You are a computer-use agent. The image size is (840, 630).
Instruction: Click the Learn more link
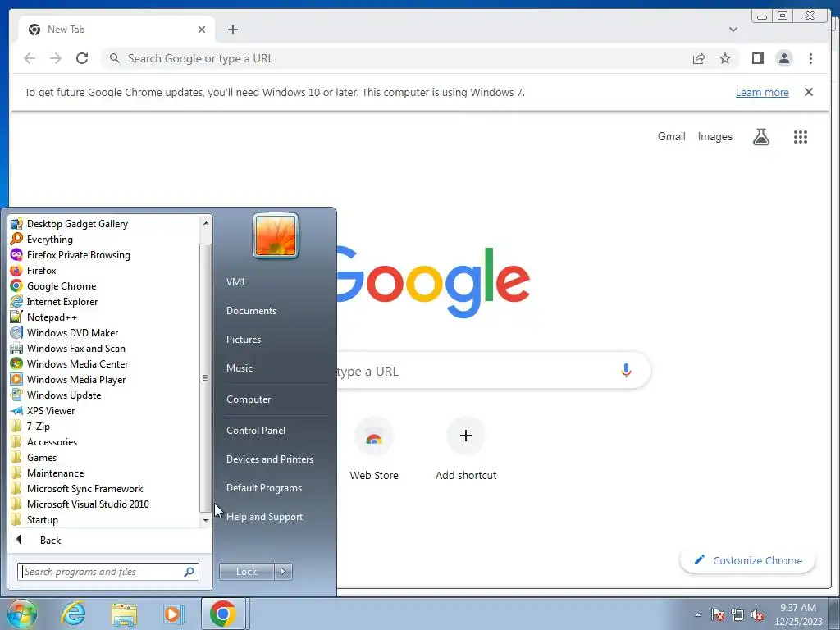(x=762, y=92)
